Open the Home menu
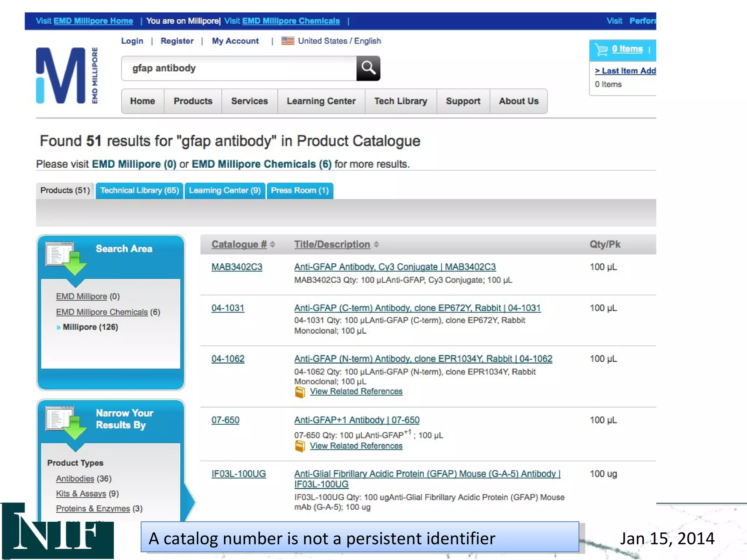This screenshot has height=560, width=747. [143, 101]
